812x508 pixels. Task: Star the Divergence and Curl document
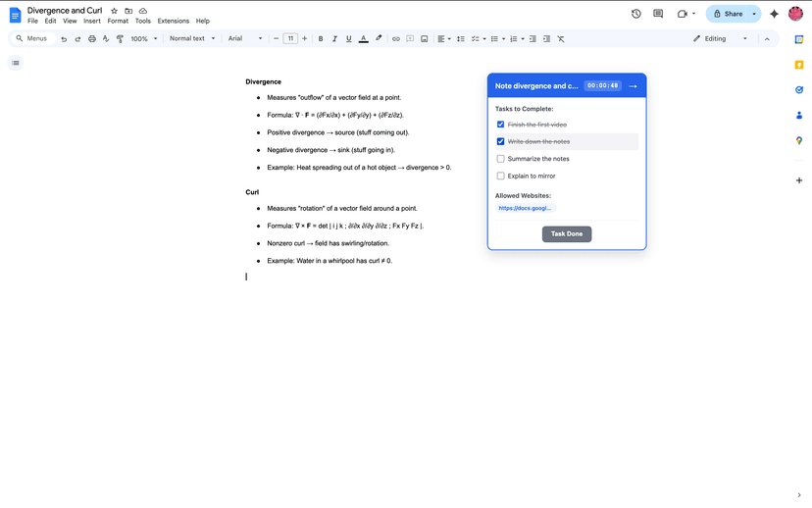pos(114,11)
